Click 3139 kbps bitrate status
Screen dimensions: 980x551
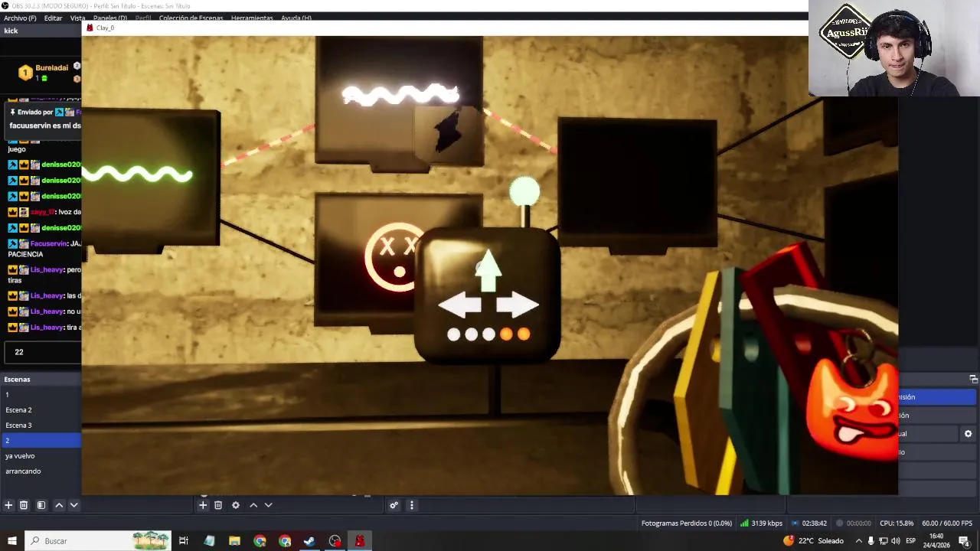click(761, 523)
